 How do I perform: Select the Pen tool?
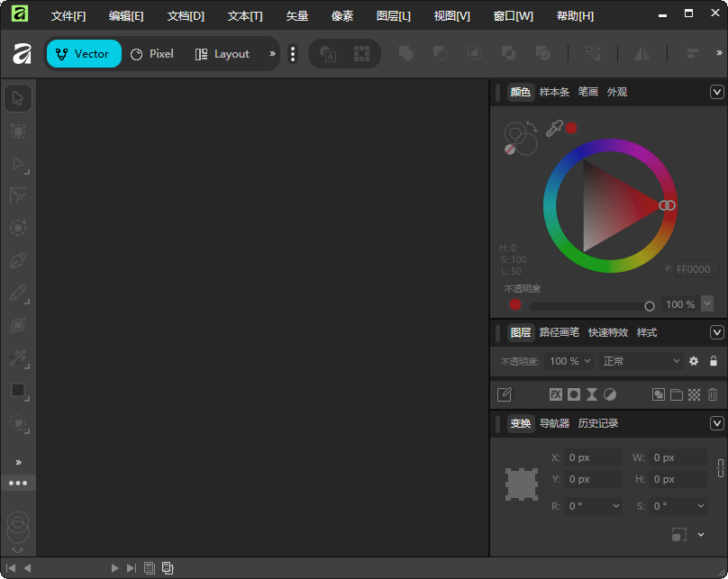[x=18, y=261]
